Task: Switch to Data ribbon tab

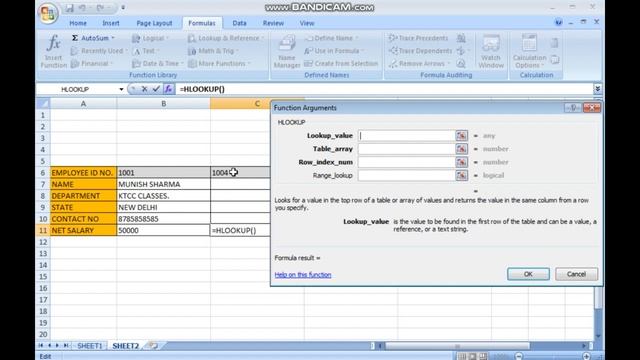Action: 239,23
